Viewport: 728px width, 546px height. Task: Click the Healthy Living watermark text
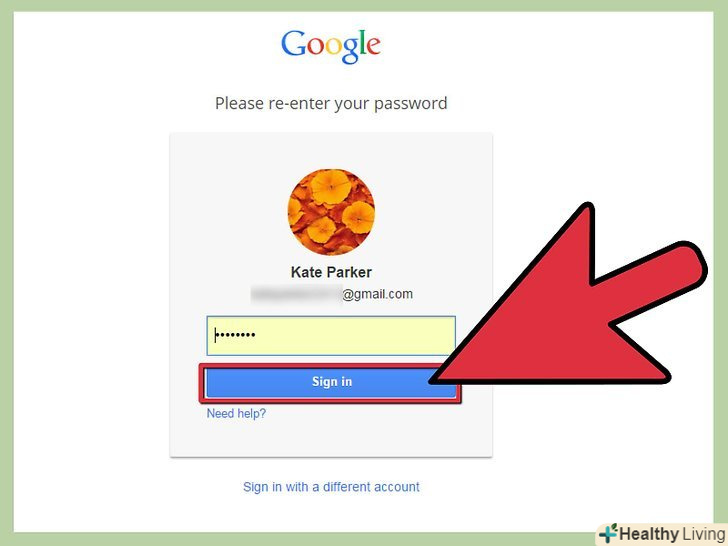click(672, 534)
